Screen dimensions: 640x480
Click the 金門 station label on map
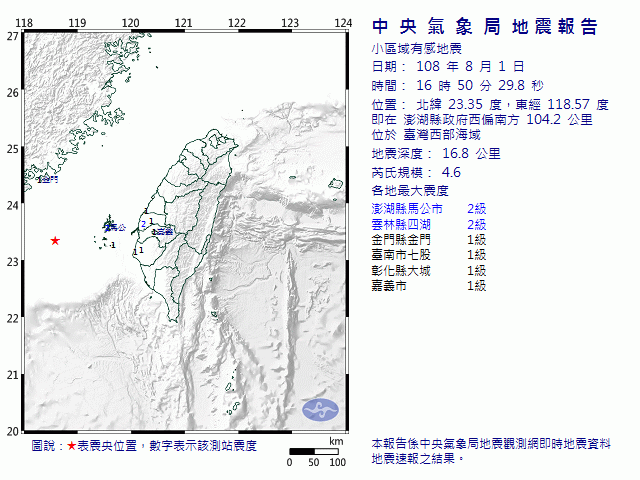click(x=50, y=180)
